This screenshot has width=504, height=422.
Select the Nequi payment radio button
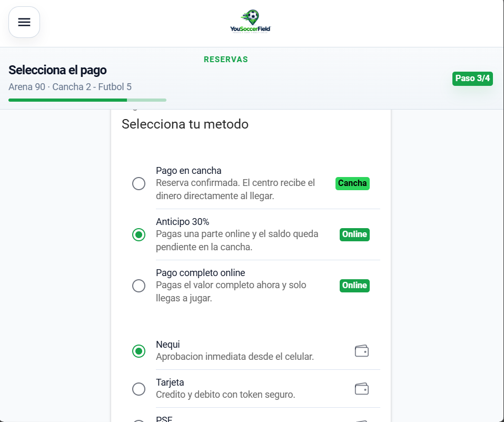(139, 351)
